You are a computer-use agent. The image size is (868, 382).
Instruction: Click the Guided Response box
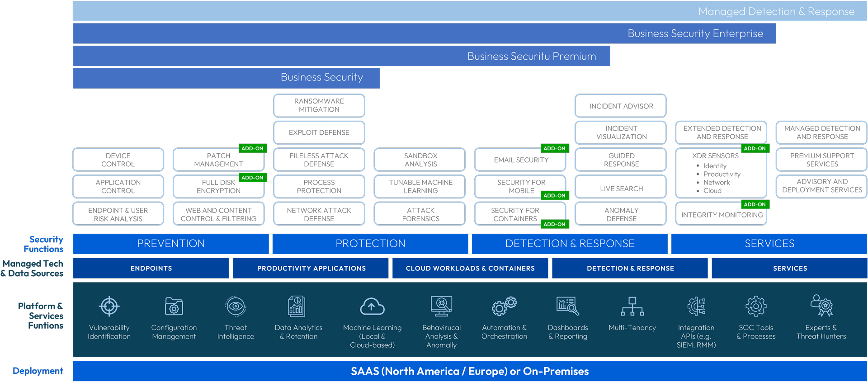[x=621, y=160]
